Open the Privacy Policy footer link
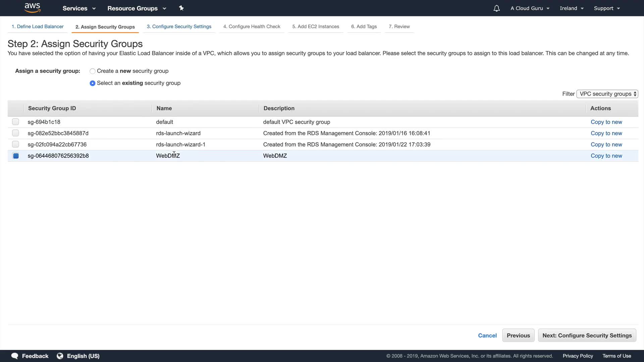 [x=578, y=356]
